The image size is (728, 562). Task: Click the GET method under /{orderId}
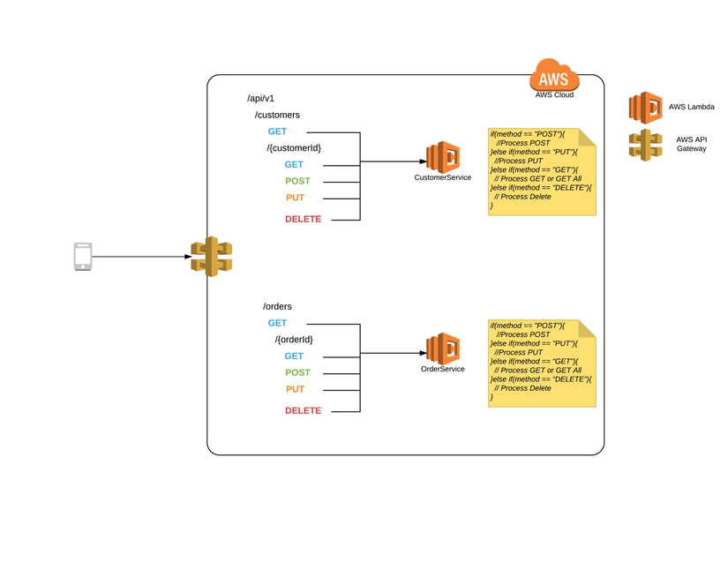[x=294, y=356]
